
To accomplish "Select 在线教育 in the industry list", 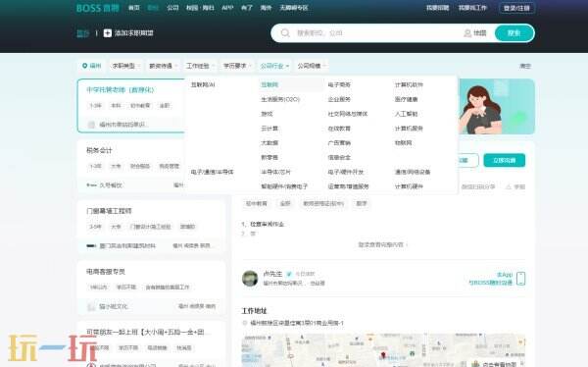I will point(339,129).
